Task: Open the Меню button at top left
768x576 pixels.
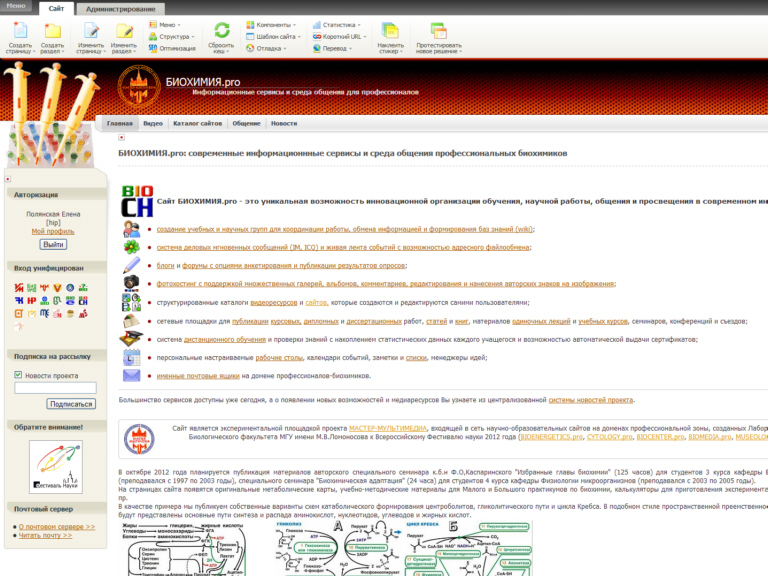Action: click(x=16, y=6)
